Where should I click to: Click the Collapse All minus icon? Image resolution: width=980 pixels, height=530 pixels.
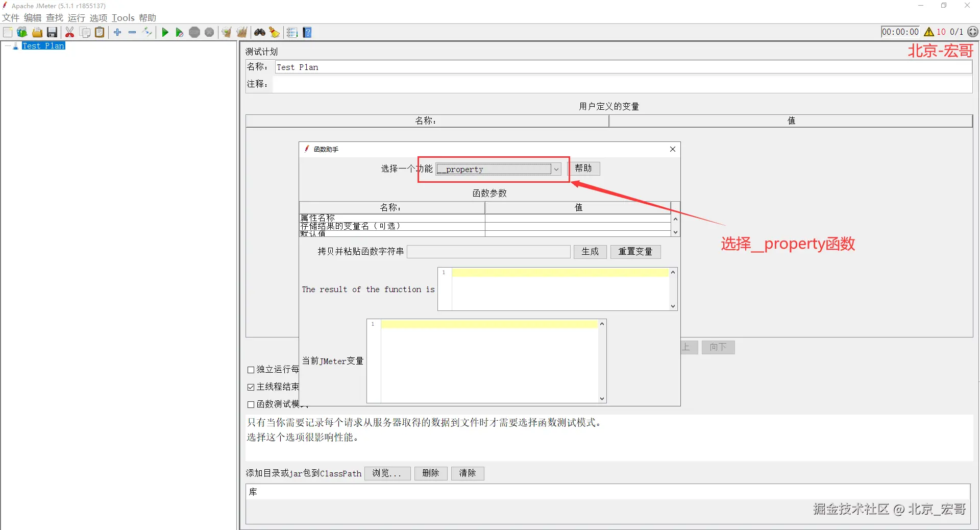tap(132, 32)
